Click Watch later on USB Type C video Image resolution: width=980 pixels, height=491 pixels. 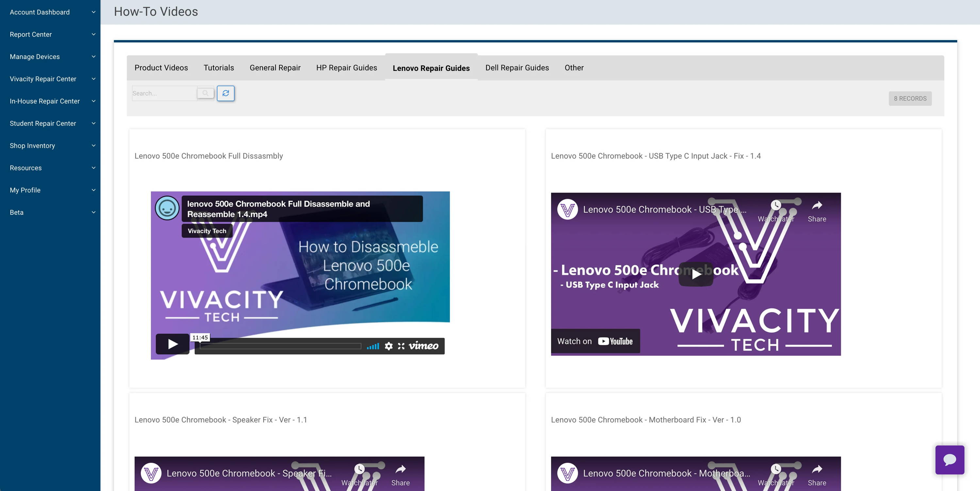click(776, 212)
